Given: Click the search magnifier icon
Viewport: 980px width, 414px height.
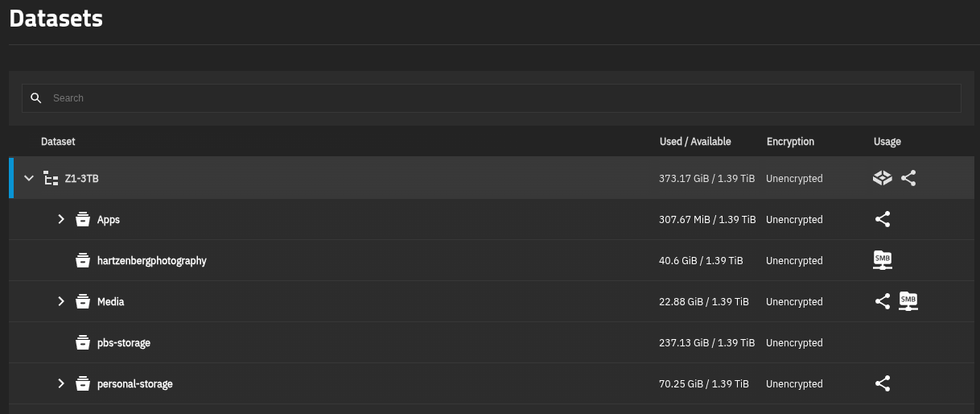Looking at the screenshot, I should (x=35, y=98).
